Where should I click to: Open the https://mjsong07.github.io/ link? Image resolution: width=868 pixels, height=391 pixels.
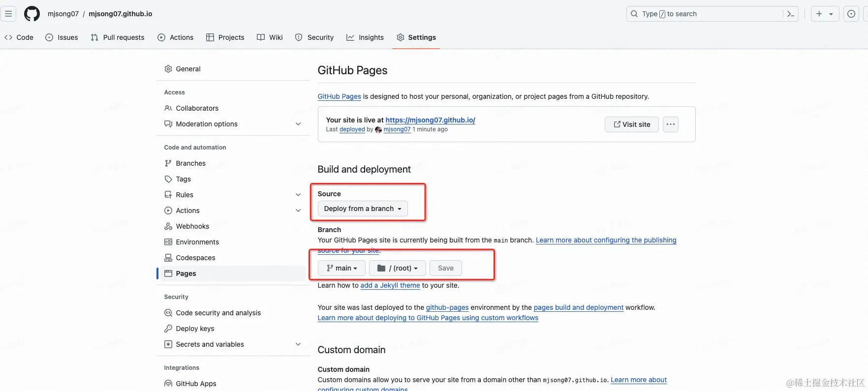click(431, 120)
